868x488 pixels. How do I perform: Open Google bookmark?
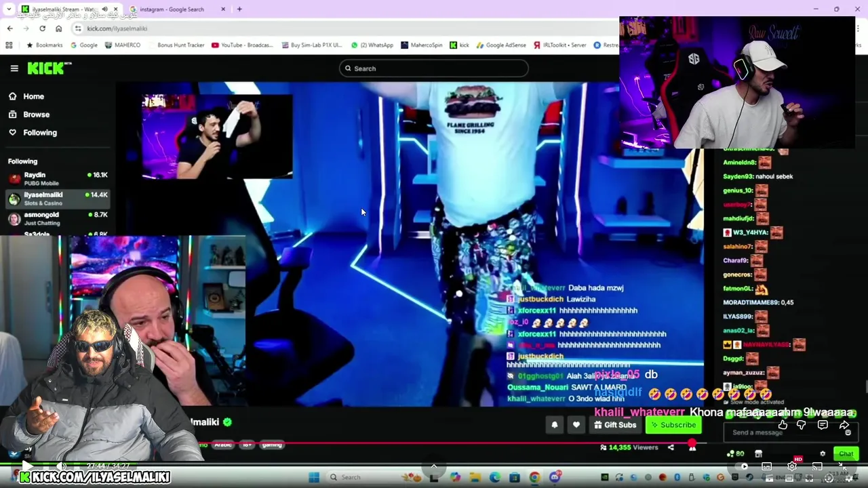(84, 45)
